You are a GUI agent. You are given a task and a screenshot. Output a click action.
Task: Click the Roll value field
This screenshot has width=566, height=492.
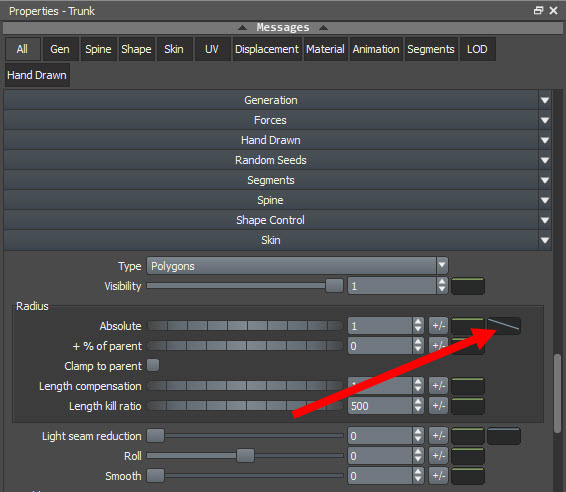point(381,456)
